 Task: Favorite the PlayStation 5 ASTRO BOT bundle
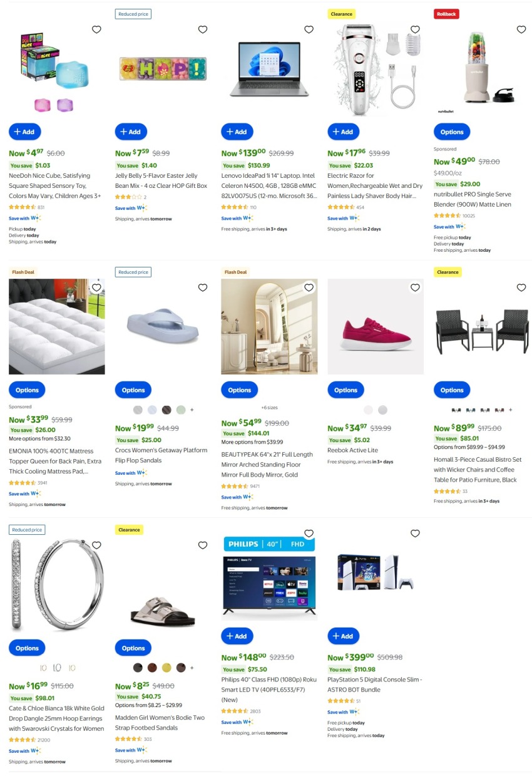pos(415,533)
